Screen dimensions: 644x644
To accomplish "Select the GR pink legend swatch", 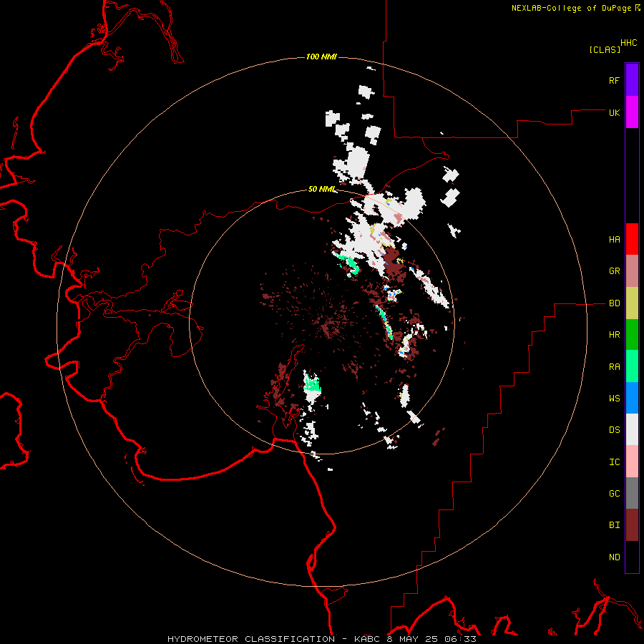I will click(632, 271).
